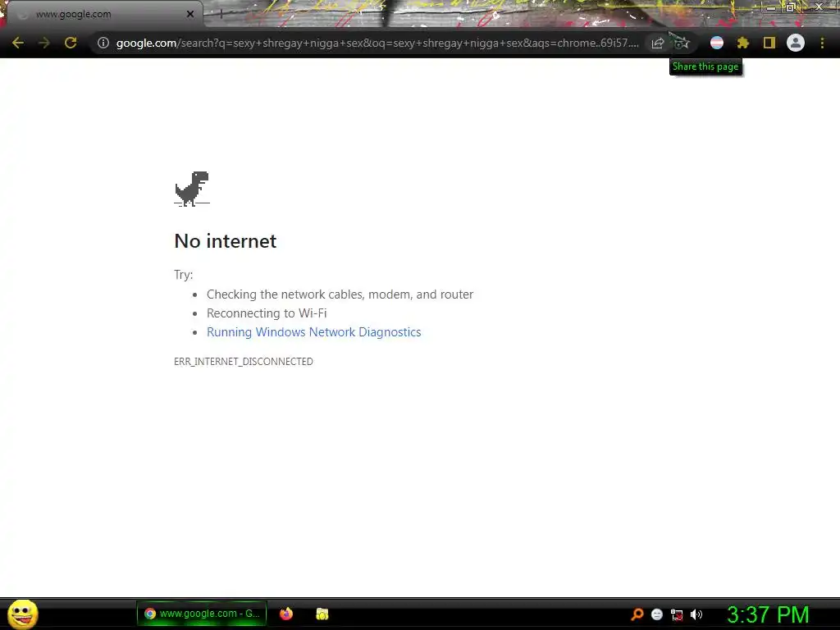This screenshot has height=630, width=840.
Task: Open Running Windows Network Diagnostics link
Action: 314,332
